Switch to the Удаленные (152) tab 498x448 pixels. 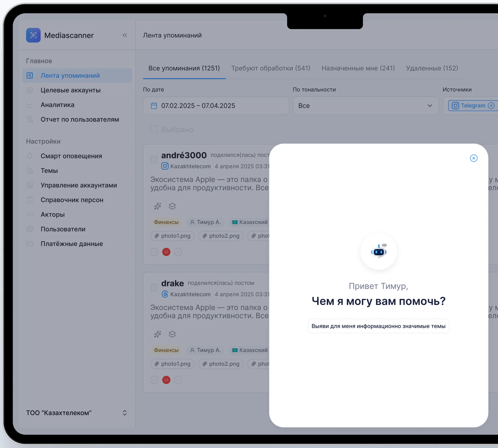(x=432, y=68)
